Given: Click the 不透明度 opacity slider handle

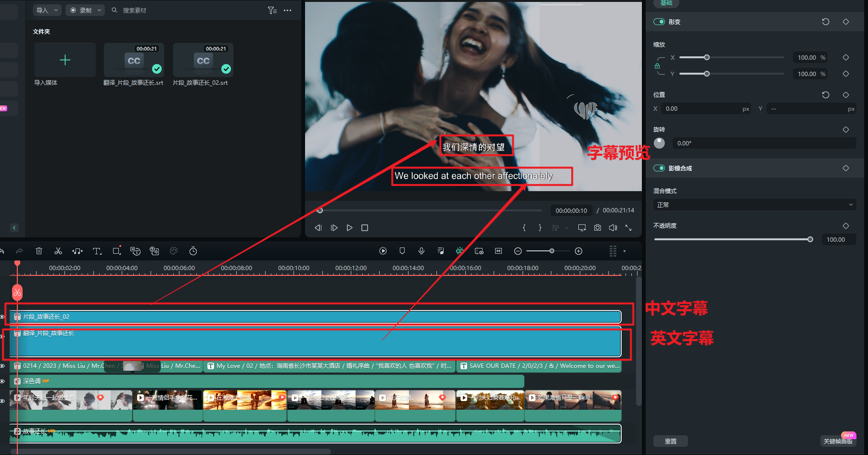Looking at the screenshot, I should coord(810,239).
